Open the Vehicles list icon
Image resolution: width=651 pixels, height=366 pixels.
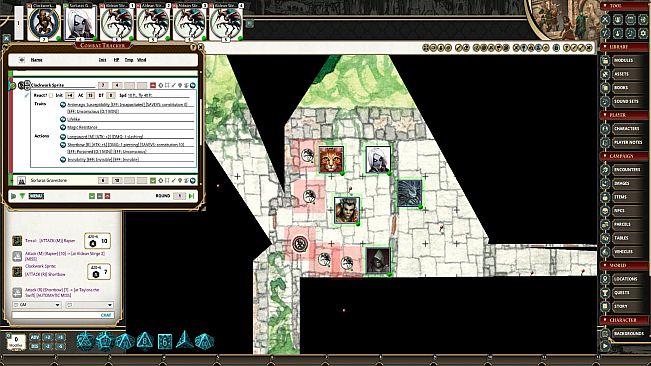tap(605, 252)
